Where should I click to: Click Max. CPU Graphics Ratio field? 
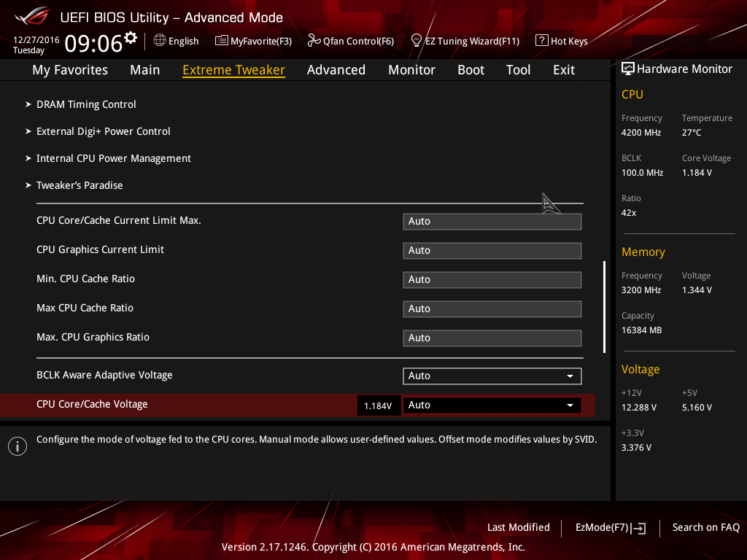(492, 338)
